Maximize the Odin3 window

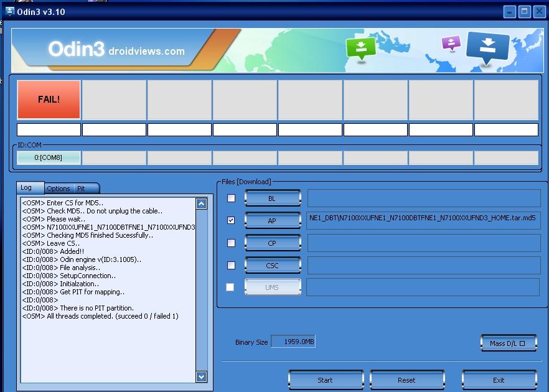(524, 12)
